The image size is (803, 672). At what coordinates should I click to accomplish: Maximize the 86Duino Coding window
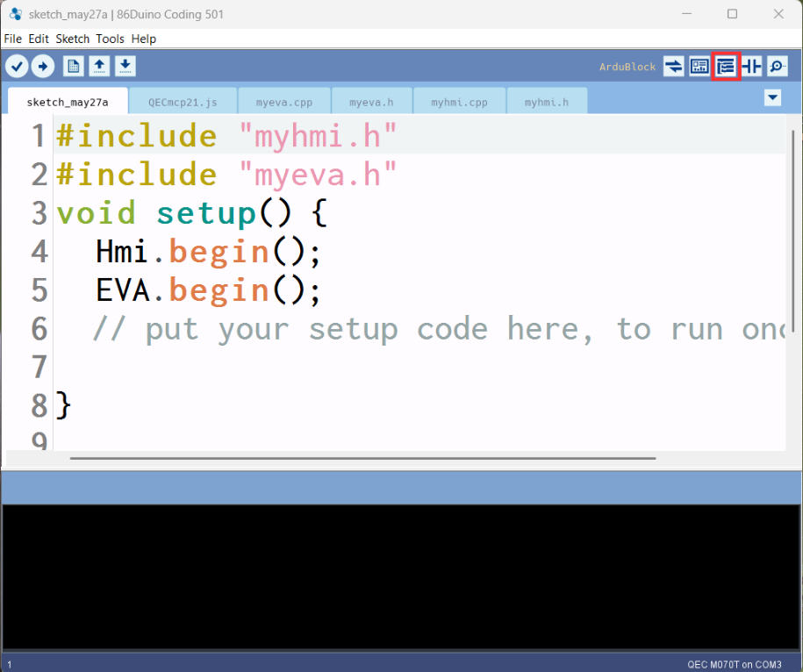732,14
